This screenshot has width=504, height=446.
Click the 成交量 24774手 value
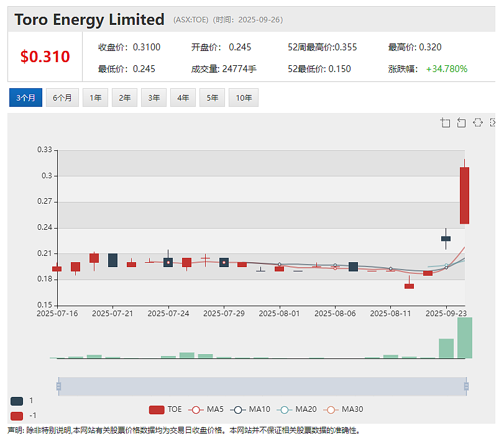(239, 69)
